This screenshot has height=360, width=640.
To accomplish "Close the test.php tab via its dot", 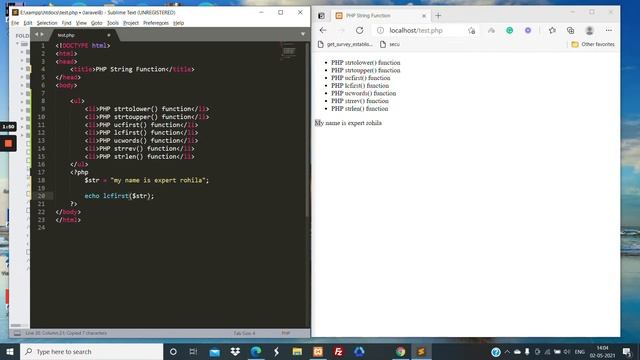I will pos(109,35).
